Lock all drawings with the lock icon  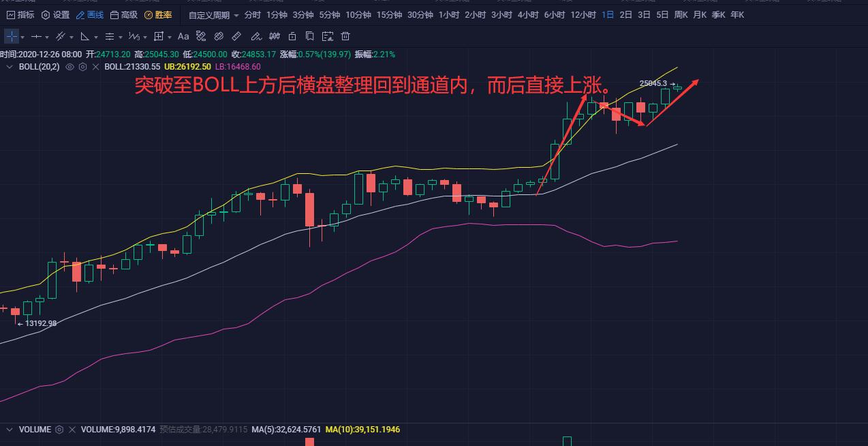(292, 36)
